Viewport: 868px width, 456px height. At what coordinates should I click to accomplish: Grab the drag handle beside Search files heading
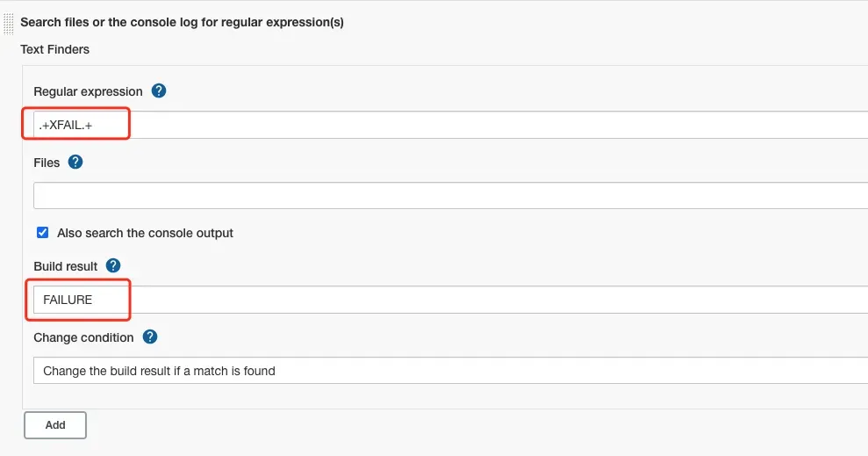pyautogui.click(x=8, y=25)
